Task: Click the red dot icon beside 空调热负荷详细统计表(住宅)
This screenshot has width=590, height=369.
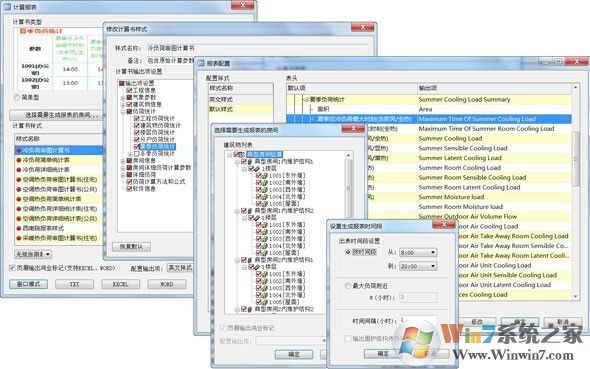Action: point(18,209)
